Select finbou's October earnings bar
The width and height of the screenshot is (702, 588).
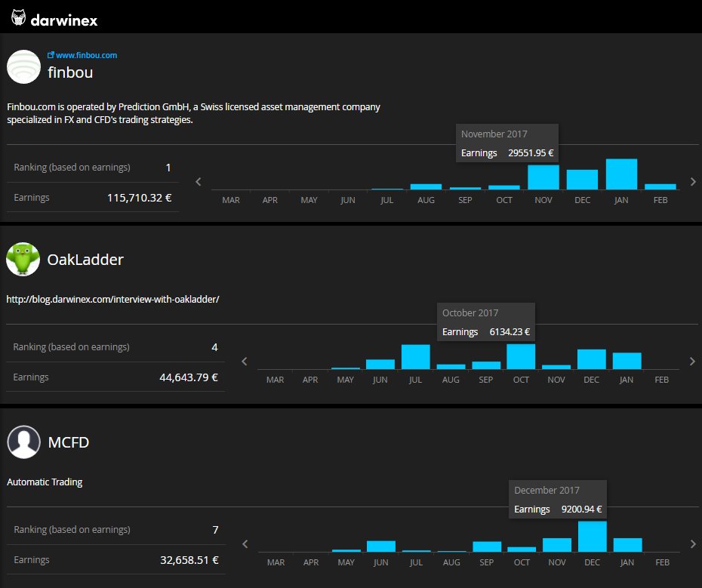[504, 187]
